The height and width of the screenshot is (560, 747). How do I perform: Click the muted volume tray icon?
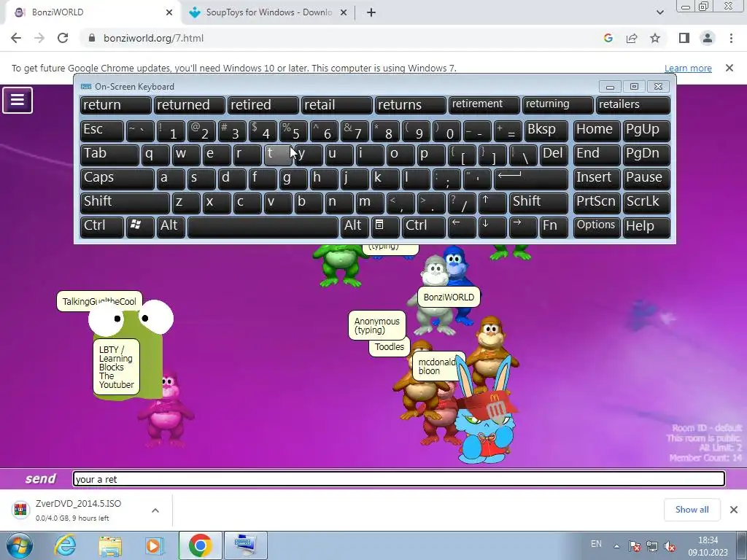pyautogui.click(x=670, y=545)
